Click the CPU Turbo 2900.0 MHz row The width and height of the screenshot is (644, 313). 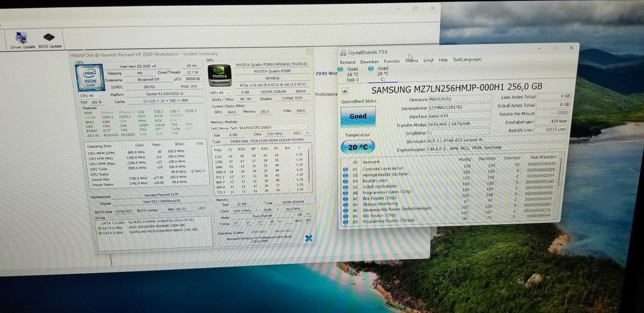146,169
